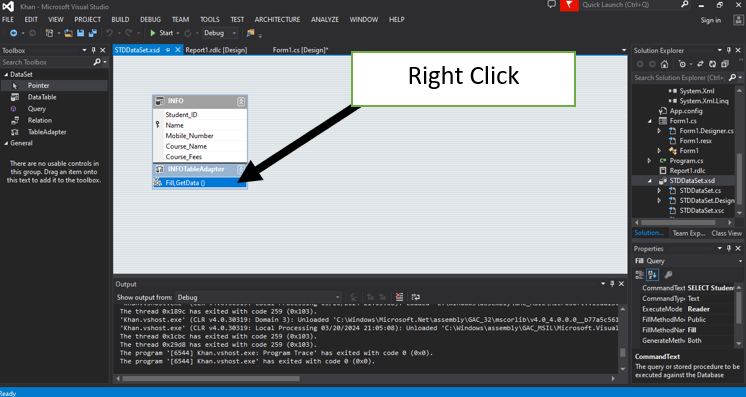Open the PROJECT menu
Image resolution: width=746 pixels, height=397 pixels.
tap(88, 20)
